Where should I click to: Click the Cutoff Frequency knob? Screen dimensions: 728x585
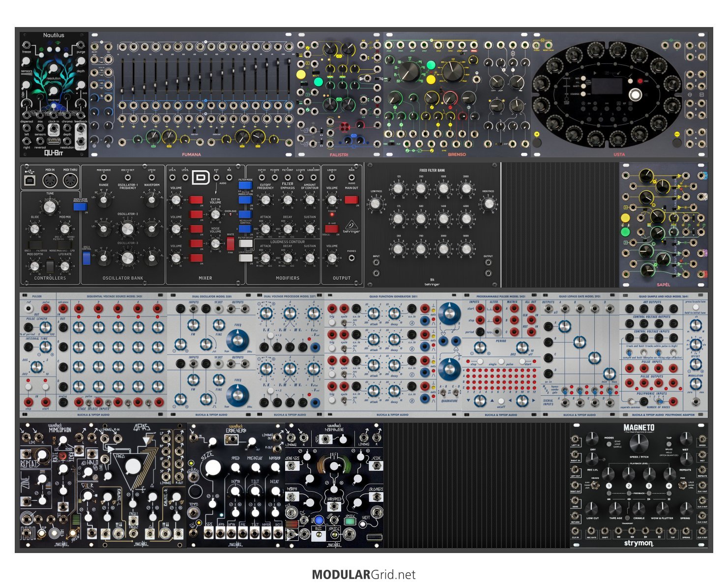pyautogui.click(x=265, y=200)
